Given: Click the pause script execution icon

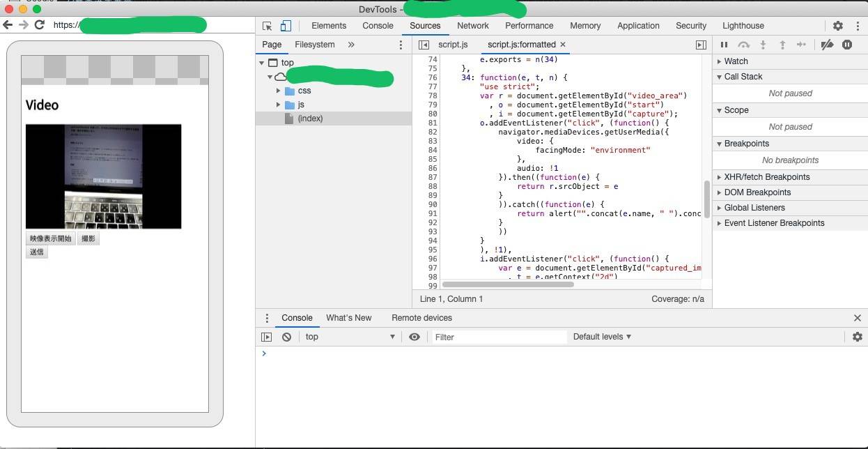Looking at the screenshot, I should pos(724,45).
